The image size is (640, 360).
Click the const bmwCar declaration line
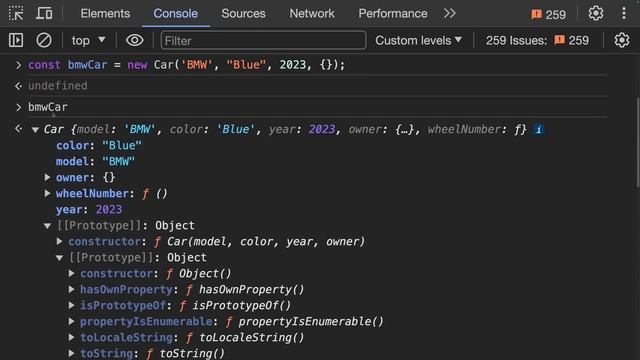tap(187, 65)
